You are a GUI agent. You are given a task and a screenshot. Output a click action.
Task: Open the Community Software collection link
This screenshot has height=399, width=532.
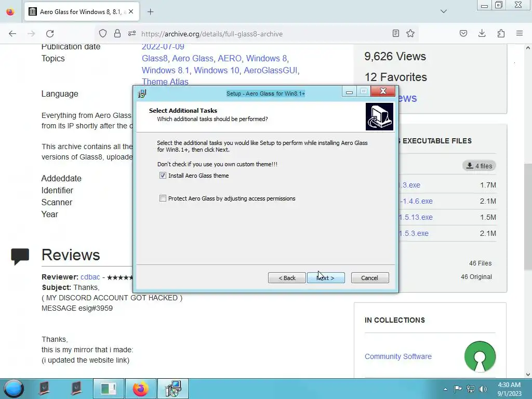tap(398, 356)
